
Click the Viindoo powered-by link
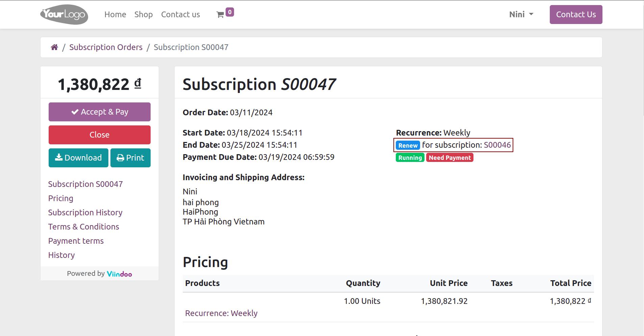[119, 274]
